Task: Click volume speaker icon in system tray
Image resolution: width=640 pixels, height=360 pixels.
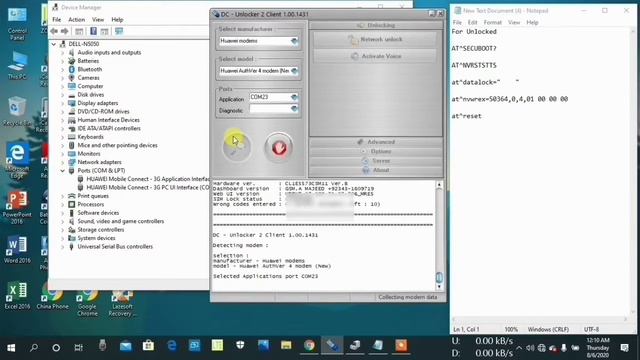Action: tap(530, 348)
